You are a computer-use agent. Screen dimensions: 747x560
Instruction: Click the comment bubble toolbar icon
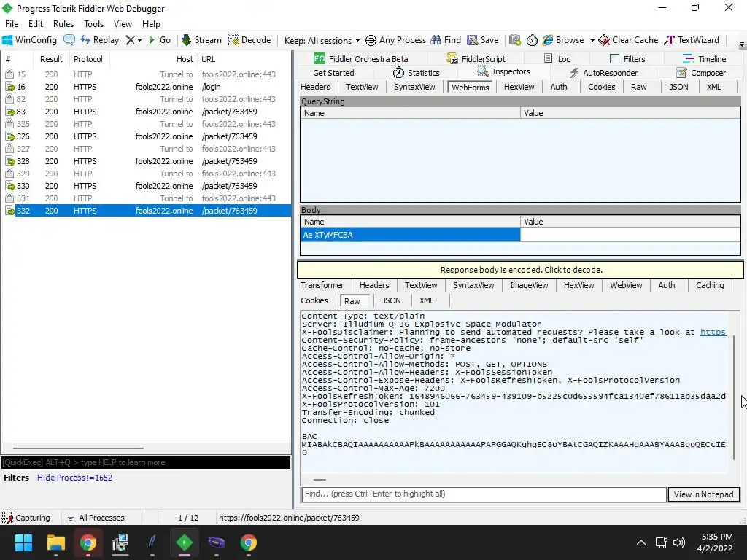(x=69, y=40)
